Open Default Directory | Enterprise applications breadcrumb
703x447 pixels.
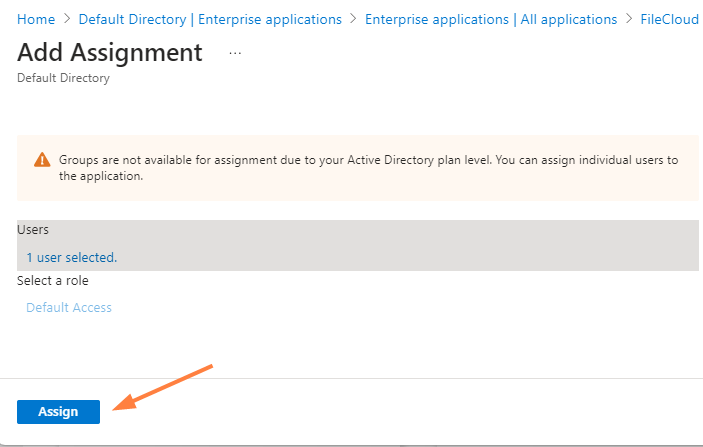[x=209, y=19]
